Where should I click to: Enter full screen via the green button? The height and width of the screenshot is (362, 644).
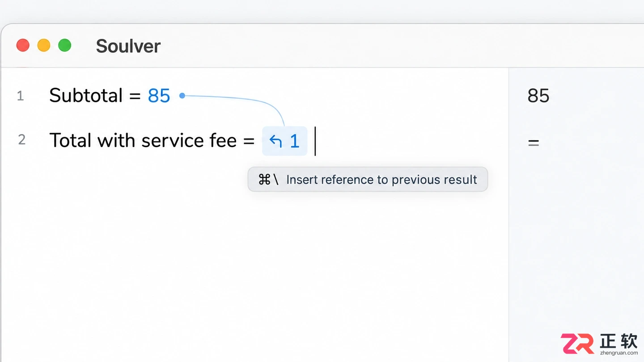[x=65, y=45]
